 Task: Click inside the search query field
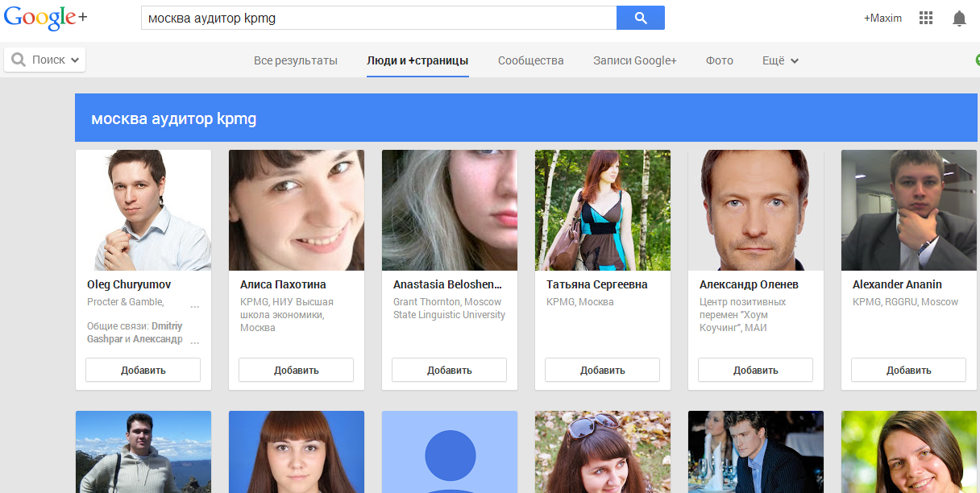(x=379, y=18)
